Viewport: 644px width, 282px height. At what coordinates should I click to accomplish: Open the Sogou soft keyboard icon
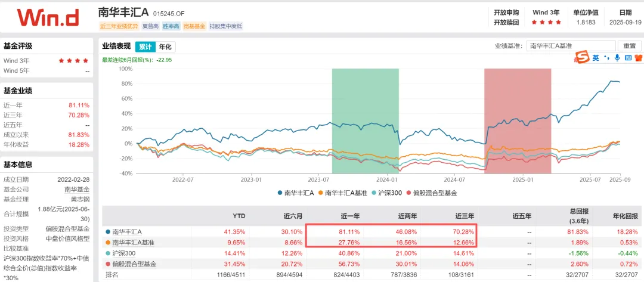coord(628,58)
